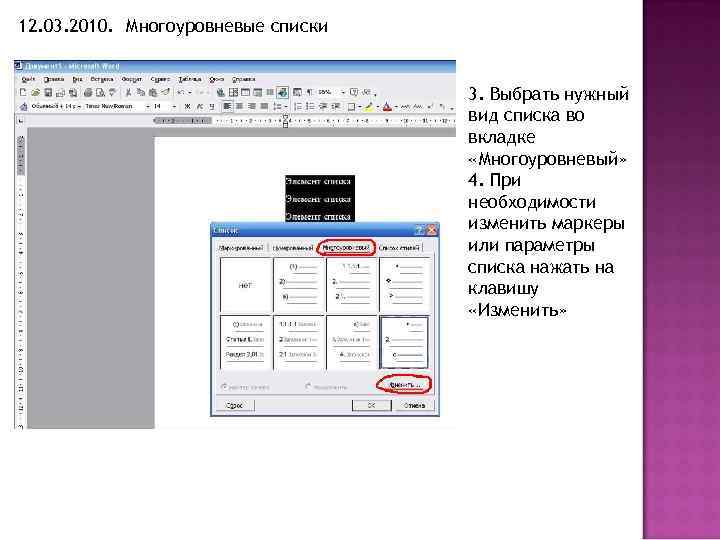Screen dimensions: 720x540
Task: Open the Вставка menu
Action: 101,79
